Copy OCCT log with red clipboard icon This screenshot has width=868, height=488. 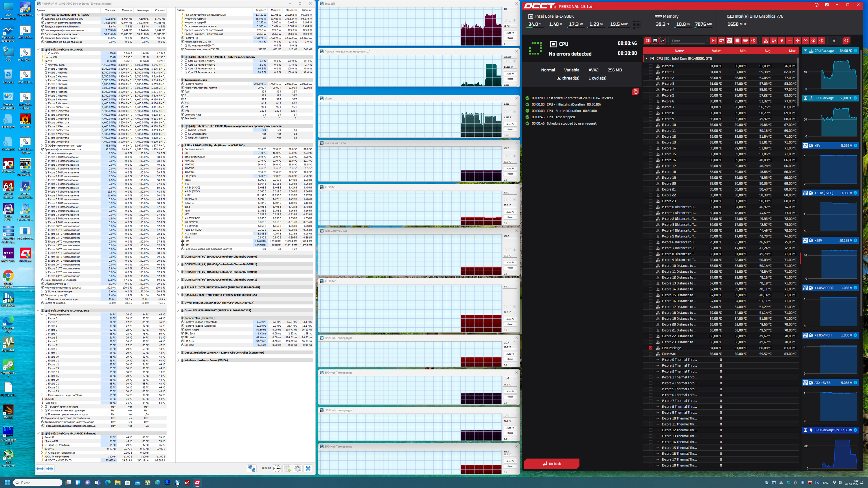tap(635, 92)
